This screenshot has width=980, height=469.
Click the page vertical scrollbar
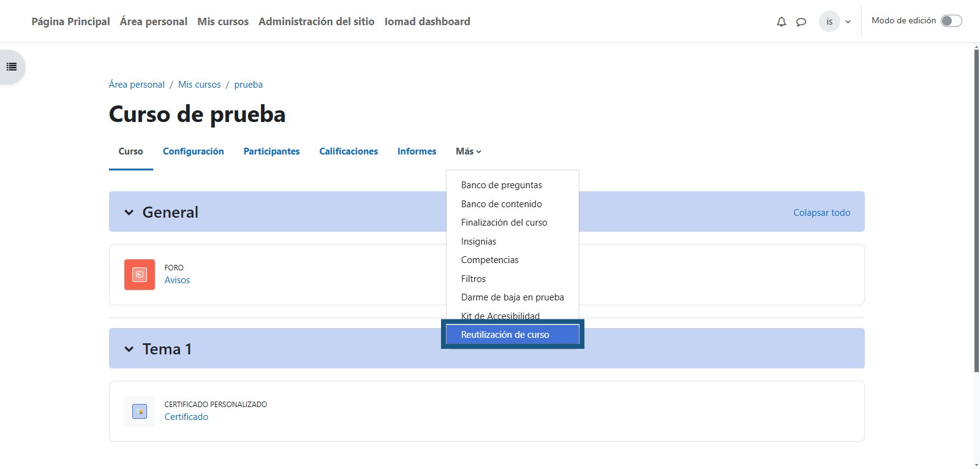coord(976,208)
